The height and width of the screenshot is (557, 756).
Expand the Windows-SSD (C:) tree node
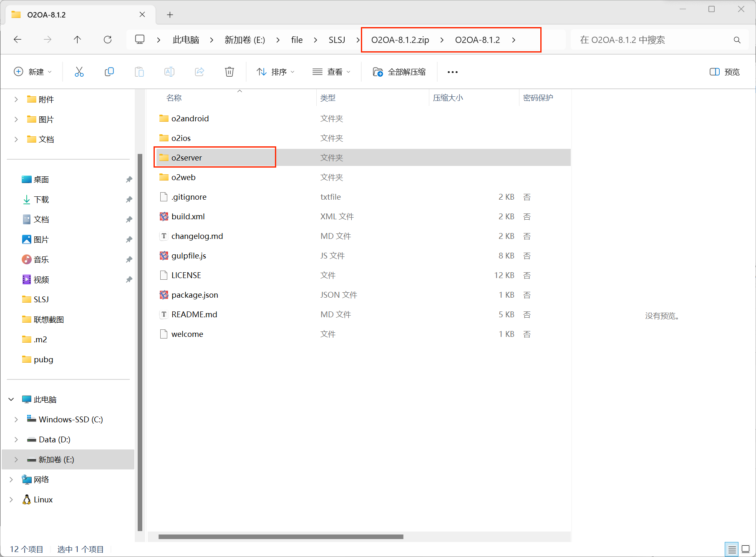click(16, 419)
